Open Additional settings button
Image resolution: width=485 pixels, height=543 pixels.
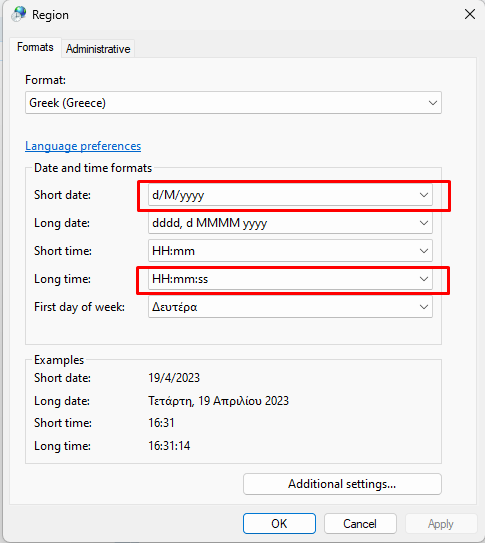coord(342,484)
